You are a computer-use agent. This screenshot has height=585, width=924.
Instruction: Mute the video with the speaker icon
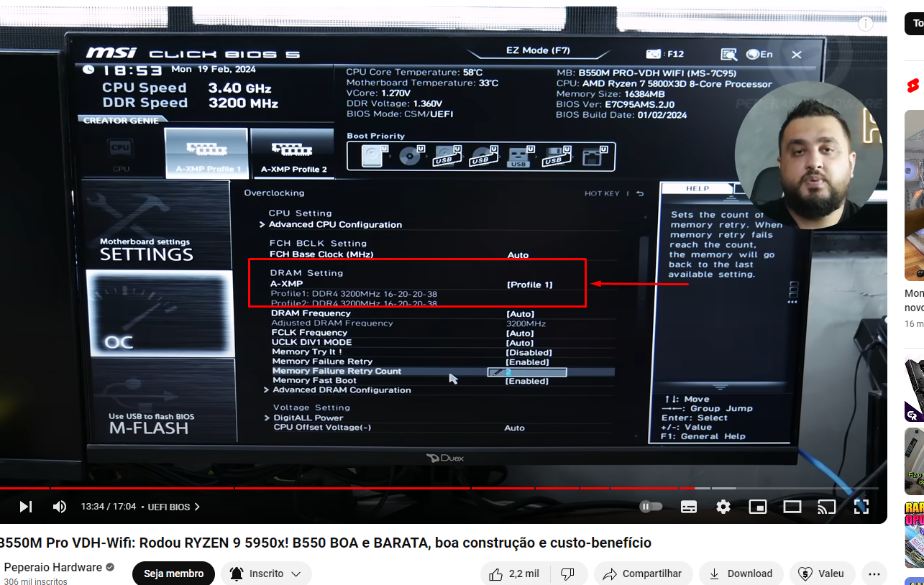tap(60, 507)
